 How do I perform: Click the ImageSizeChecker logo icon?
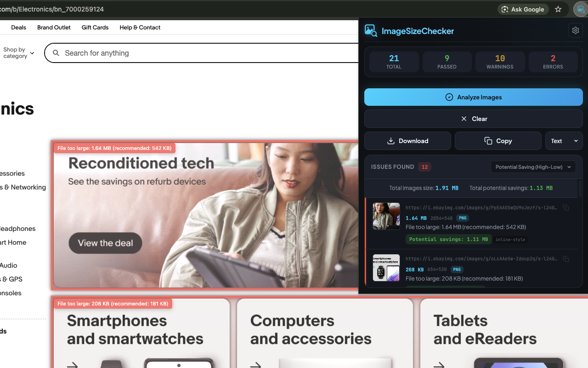[x=371, y=31]
